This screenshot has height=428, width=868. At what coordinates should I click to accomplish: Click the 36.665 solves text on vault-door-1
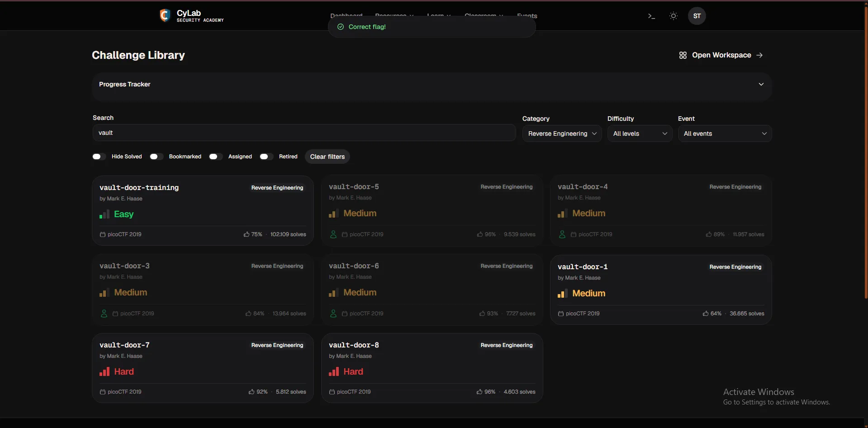(x=747, y=314)
